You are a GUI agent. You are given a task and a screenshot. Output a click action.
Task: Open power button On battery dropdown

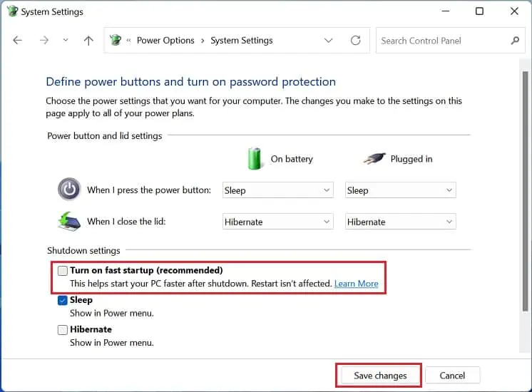tap(277, 190)
